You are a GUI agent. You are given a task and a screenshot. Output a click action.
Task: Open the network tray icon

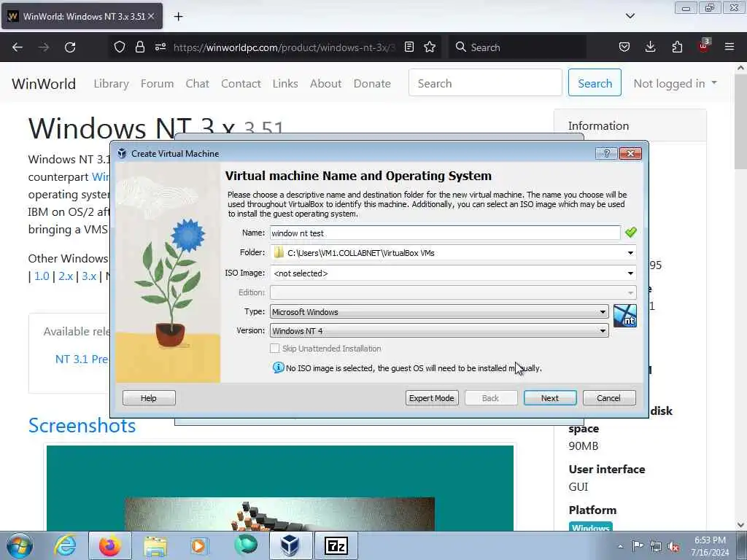point(656,547)
